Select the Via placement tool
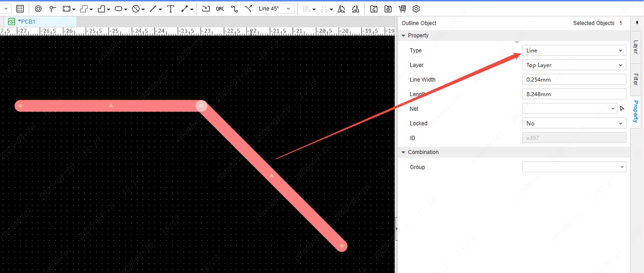This screenshot has height=273, width=644. pyautogui.click(x=52, y=9)
